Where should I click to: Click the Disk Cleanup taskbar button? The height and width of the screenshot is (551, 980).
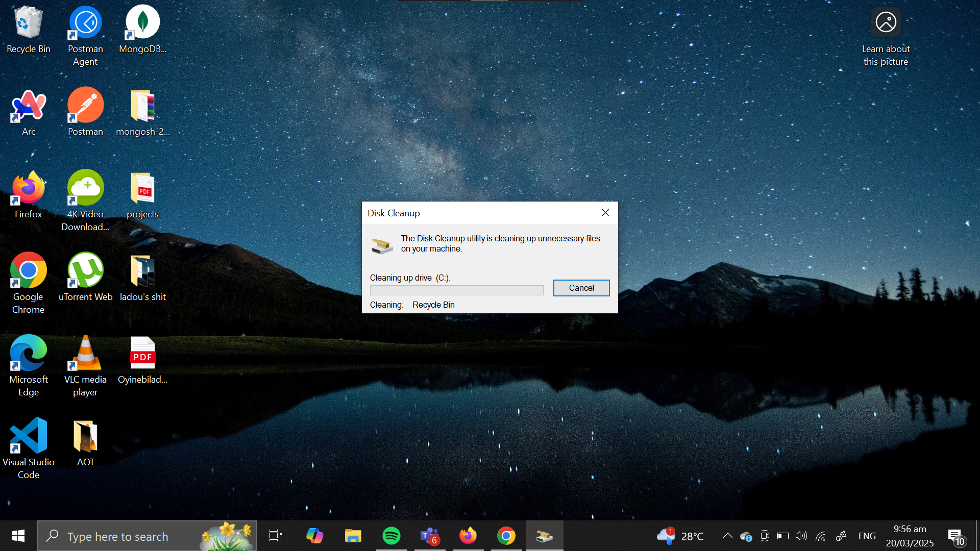tap(544, 536)
